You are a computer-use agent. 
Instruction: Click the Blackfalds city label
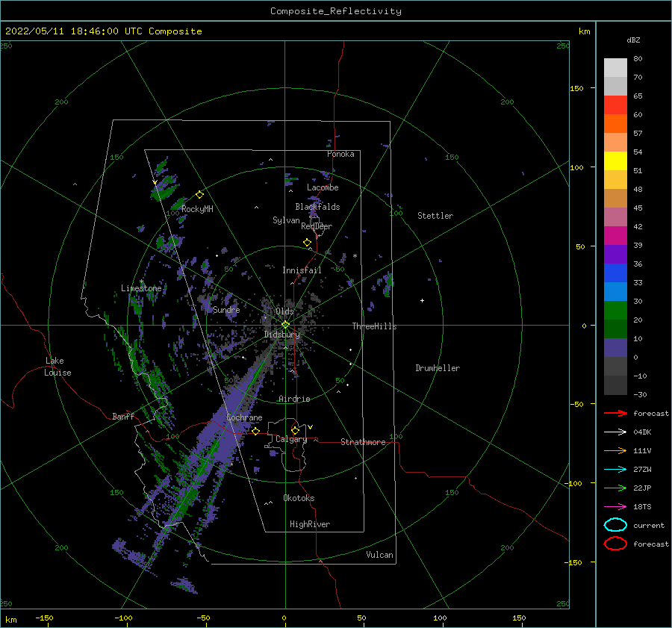coord(317,207)
